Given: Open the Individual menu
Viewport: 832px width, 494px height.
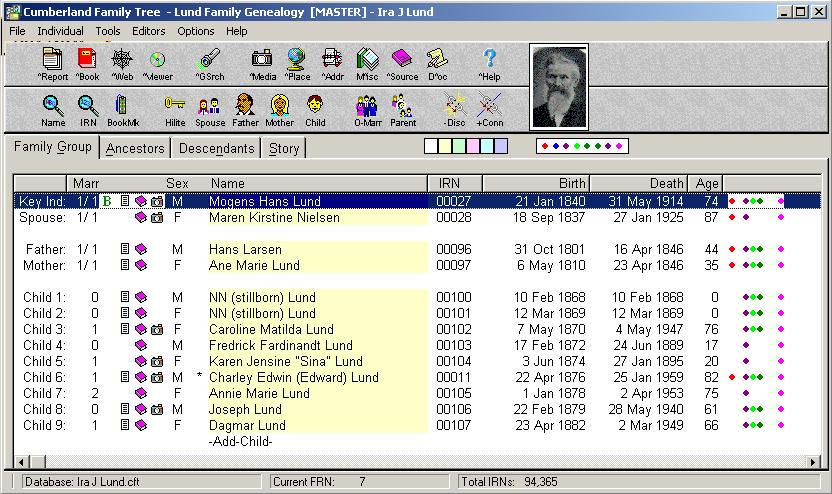Looking at the screenshot, I should click(x=60, y=31).
